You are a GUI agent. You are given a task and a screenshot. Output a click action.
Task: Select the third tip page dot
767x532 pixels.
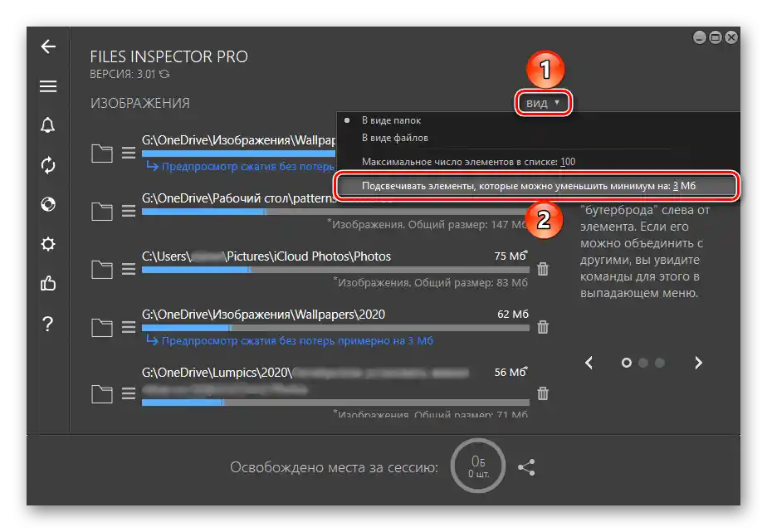click(660, 363)
